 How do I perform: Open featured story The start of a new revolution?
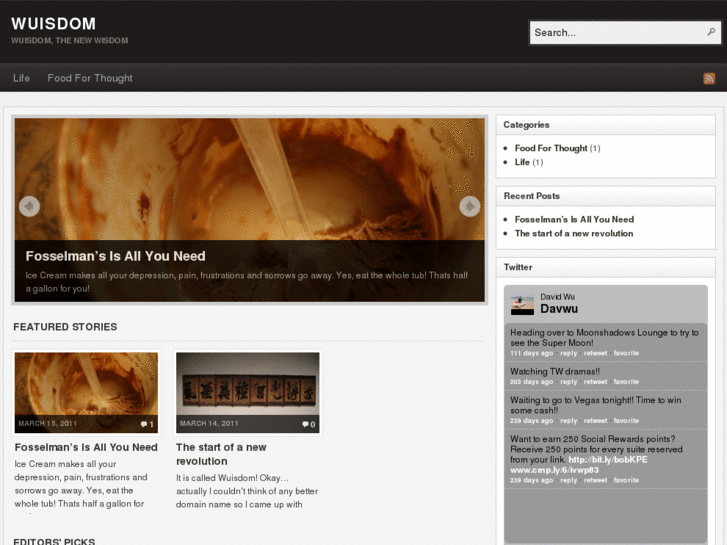click(221, 454)
